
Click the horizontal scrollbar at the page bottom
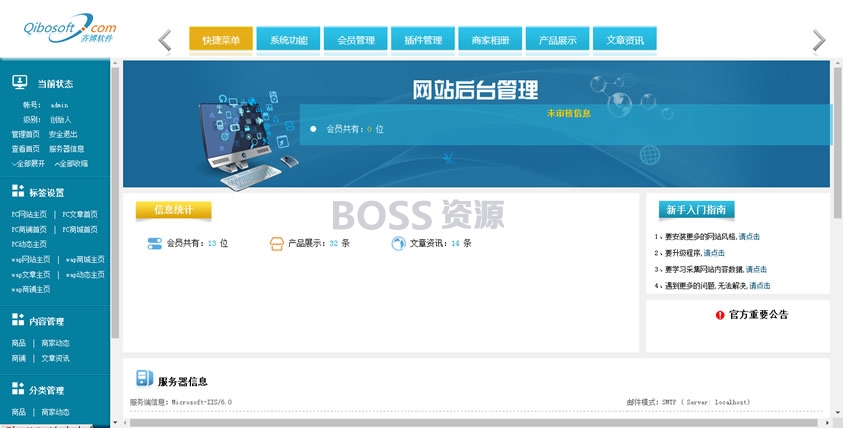(x=476, y=423)
